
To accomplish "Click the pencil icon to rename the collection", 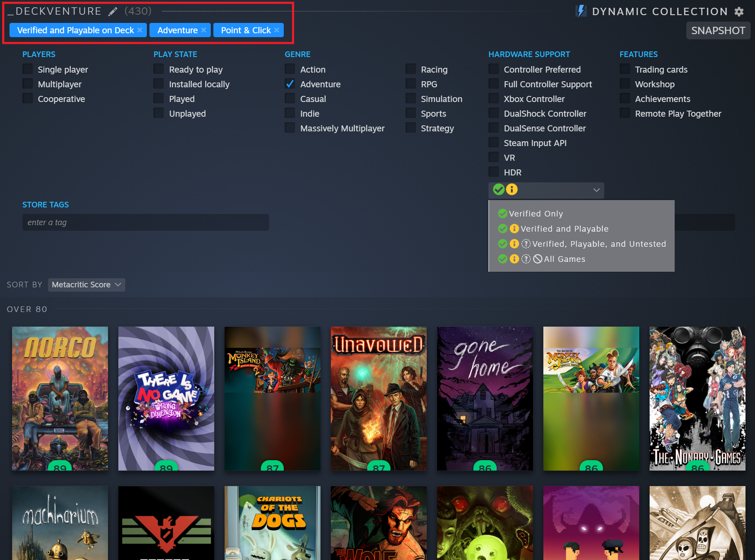I will tap(113, 12).
